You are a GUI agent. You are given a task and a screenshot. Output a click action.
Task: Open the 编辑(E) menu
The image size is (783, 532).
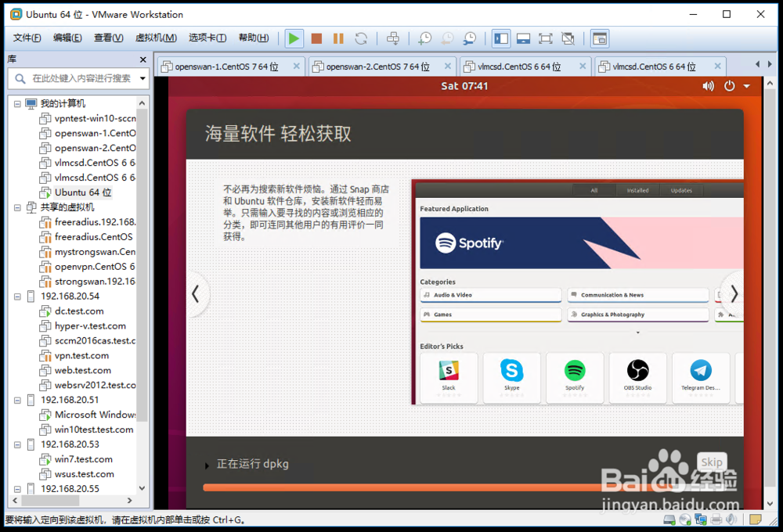(67, 38)
